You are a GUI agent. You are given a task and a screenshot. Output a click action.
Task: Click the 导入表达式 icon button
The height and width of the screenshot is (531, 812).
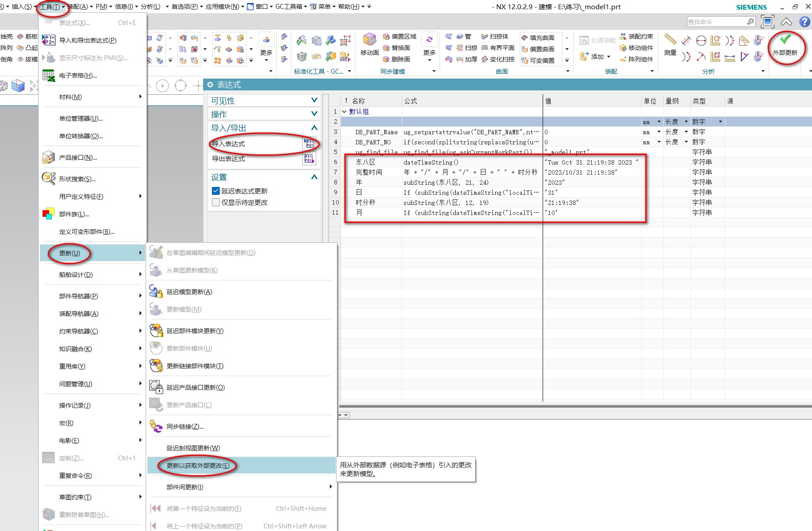point(309,144)
